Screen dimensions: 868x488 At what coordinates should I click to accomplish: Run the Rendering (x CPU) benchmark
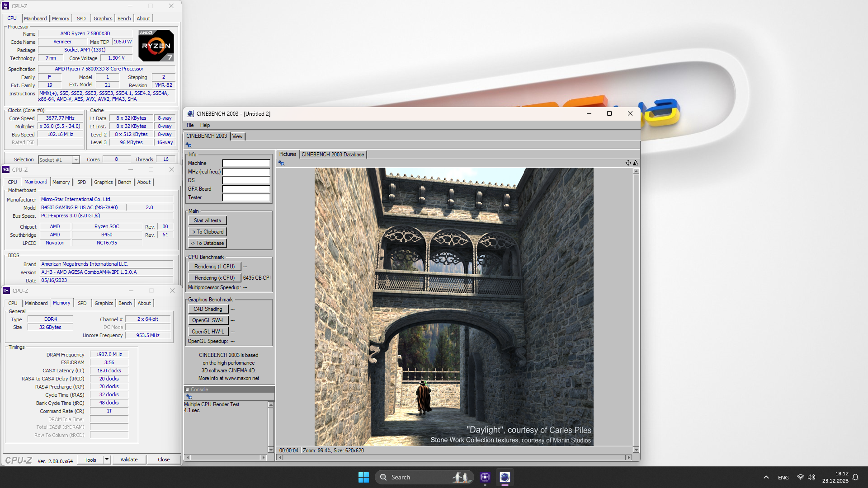(x=215, y=278)
